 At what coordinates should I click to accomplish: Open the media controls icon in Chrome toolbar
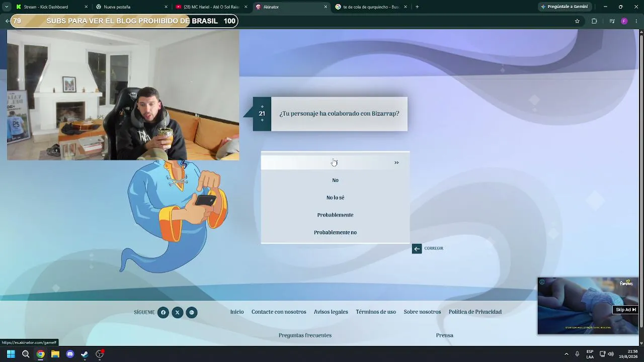[612, 21]
